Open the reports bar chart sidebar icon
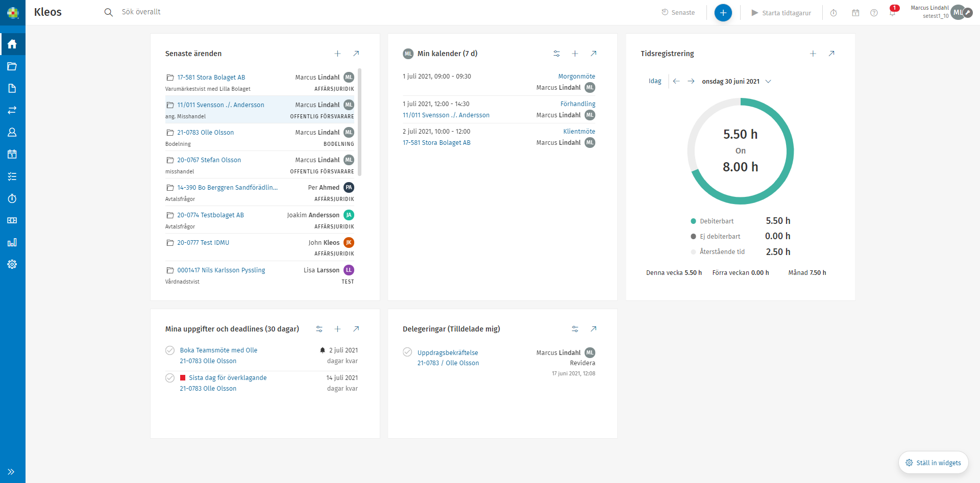The height and width of the screenshot is (483, 980). pyautogui.click(x=12, y=242)
